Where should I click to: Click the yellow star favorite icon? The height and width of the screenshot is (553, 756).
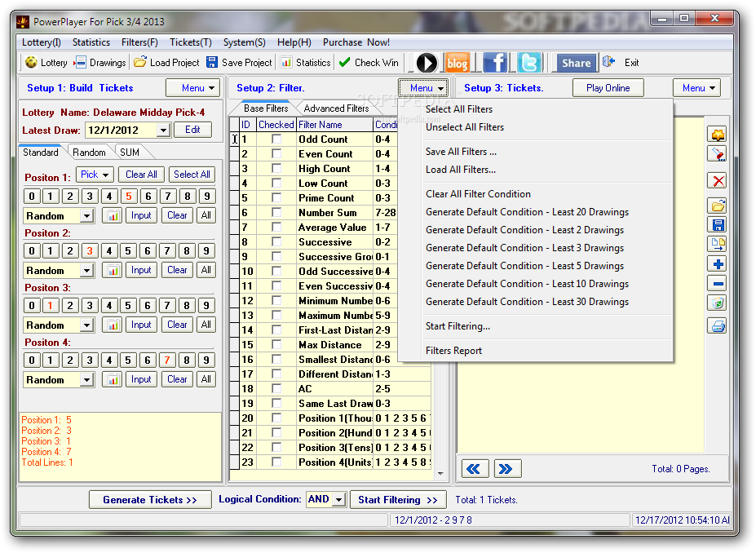718,135
